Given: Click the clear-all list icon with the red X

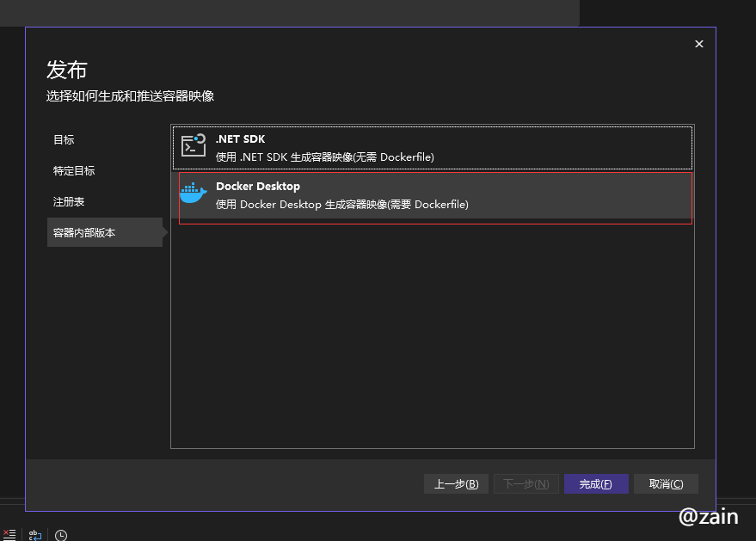Looking at the screenshot, I should 9,535.
